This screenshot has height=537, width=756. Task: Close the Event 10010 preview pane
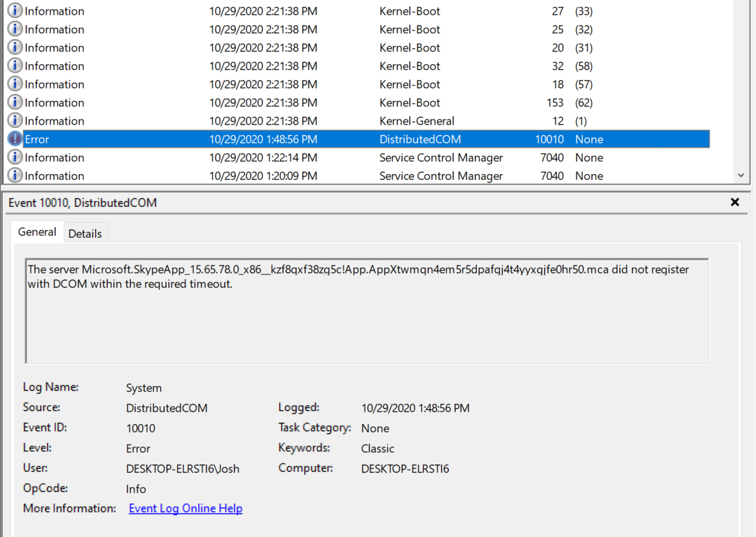[x=735, y=202]
